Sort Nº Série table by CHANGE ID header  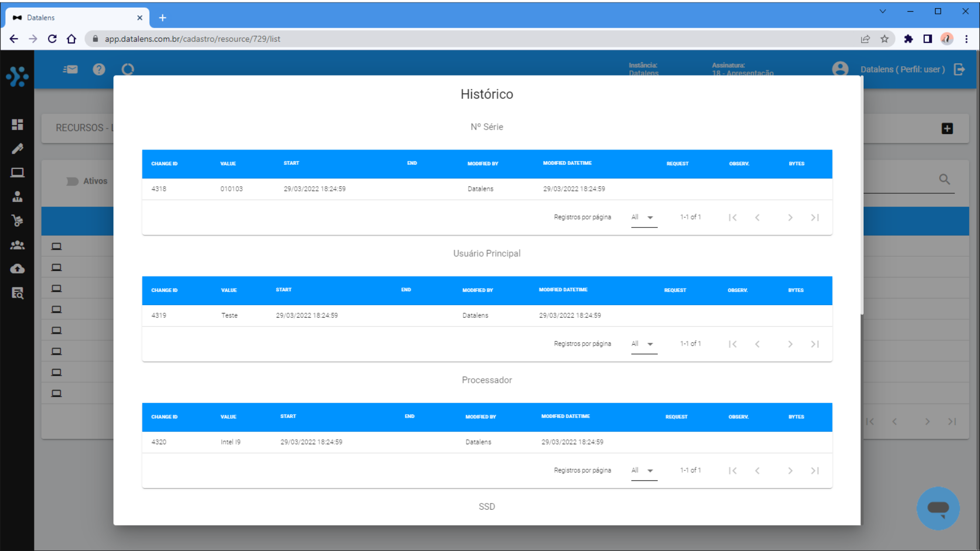pos(164,164)
